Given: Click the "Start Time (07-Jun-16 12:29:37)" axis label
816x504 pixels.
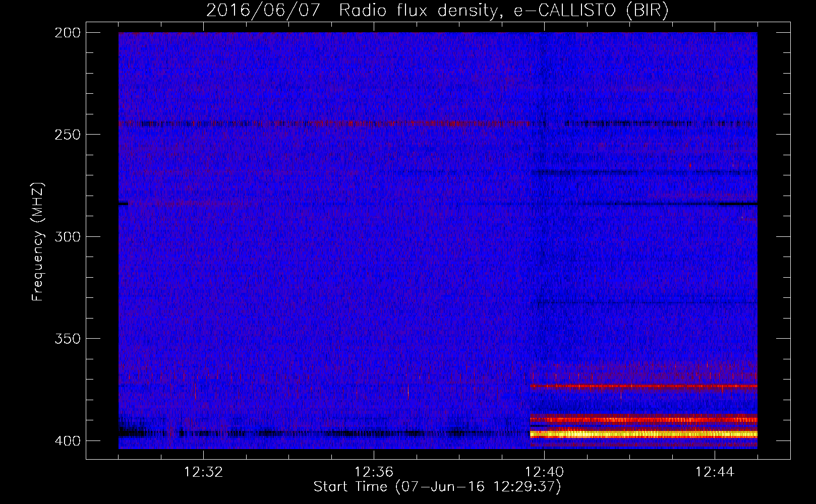Looking at the screenshot, I should pos(437,487).
